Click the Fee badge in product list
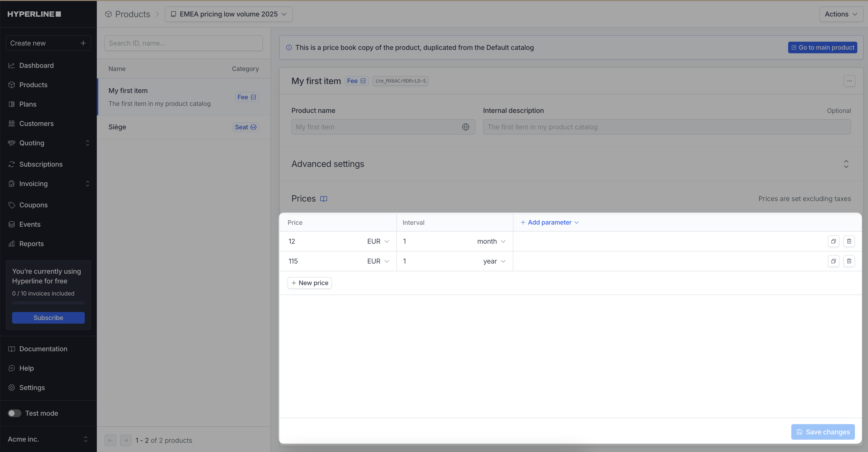Viewport: 868px width, 452px height. pos(247,97)
